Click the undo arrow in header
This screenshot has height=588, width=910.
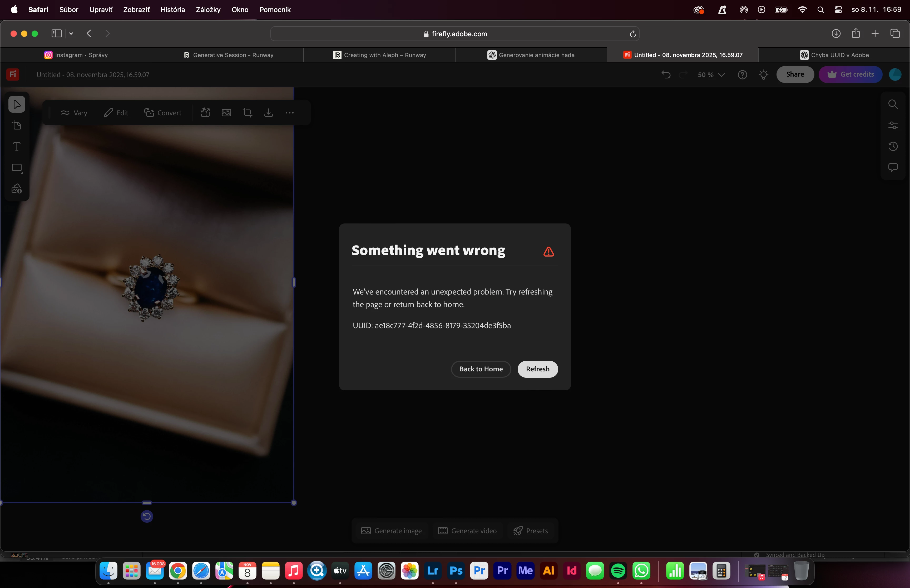[x=666, y=74]
